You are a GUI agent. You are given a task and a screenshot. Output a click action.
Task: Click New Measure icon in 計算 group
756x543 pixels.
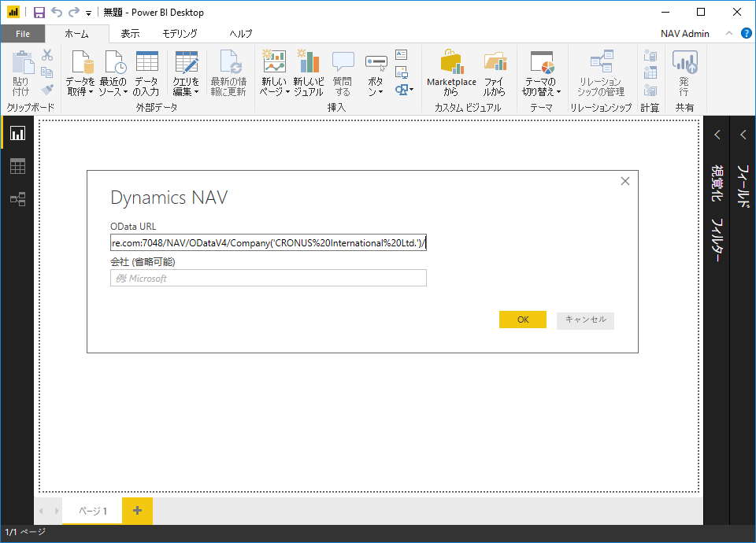(650, 55)
